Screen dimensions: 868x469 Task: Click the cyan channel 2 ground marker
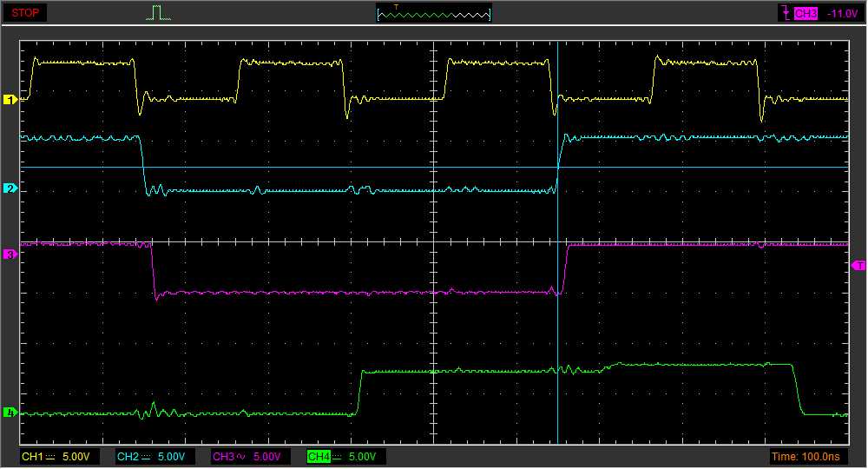pos(10,188)
